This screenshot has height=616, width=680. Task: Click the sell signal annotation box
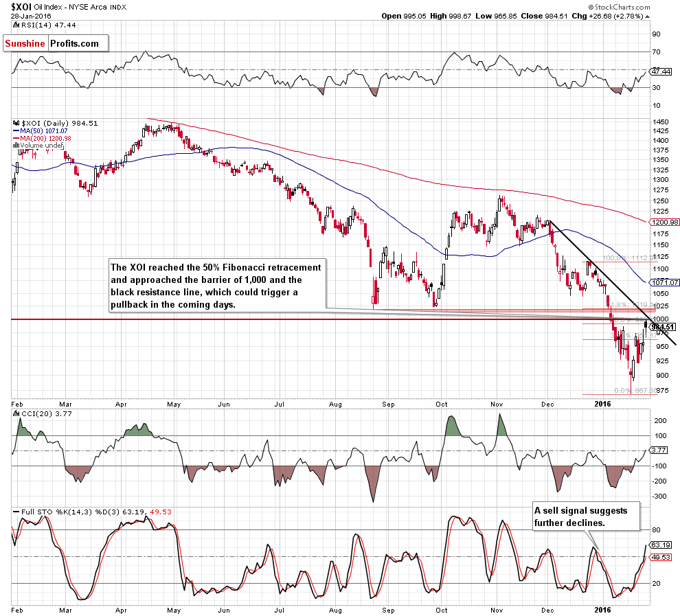[x=586, y=516]
